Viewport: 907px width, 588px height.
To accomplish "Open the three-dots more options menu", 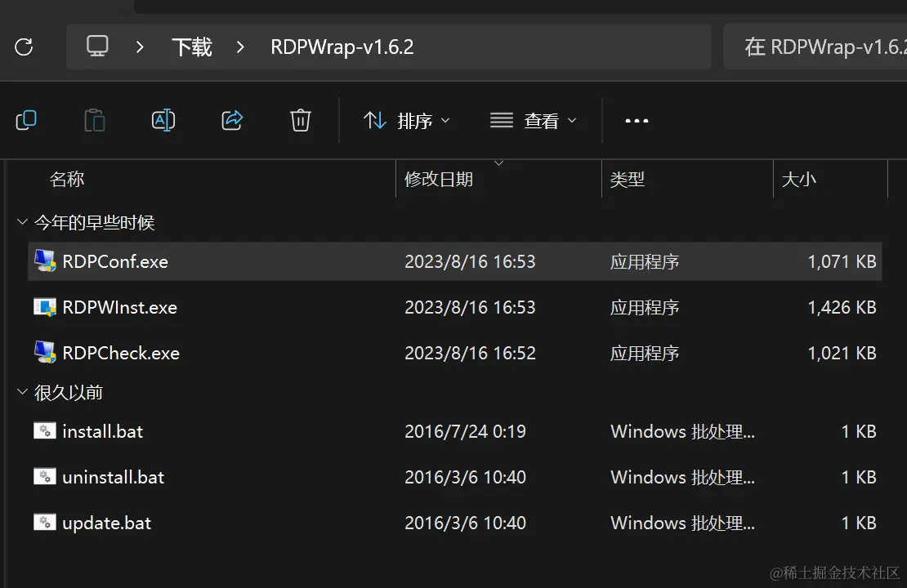I will coord(637,120).
